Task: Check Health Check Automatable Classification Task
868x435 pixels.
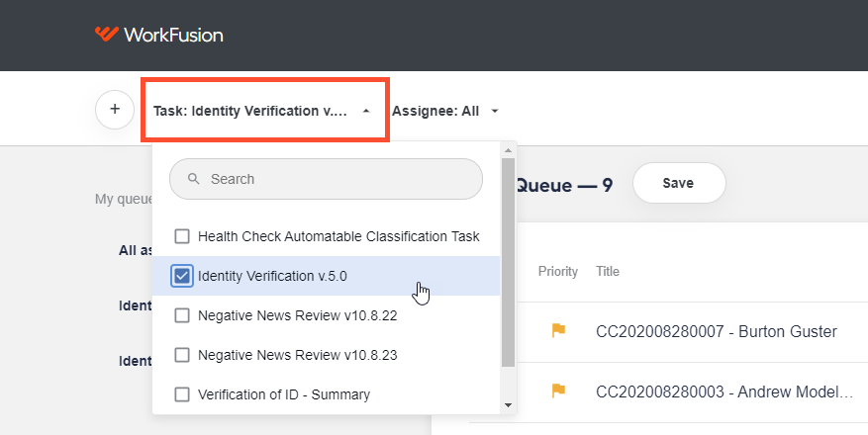Action: (181, 236)
